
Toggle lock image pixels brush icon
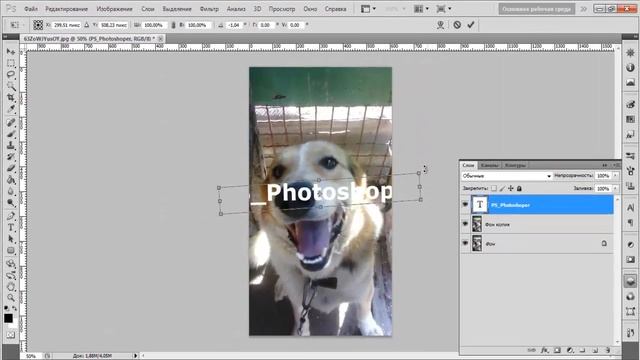click(x=502, y=188)
